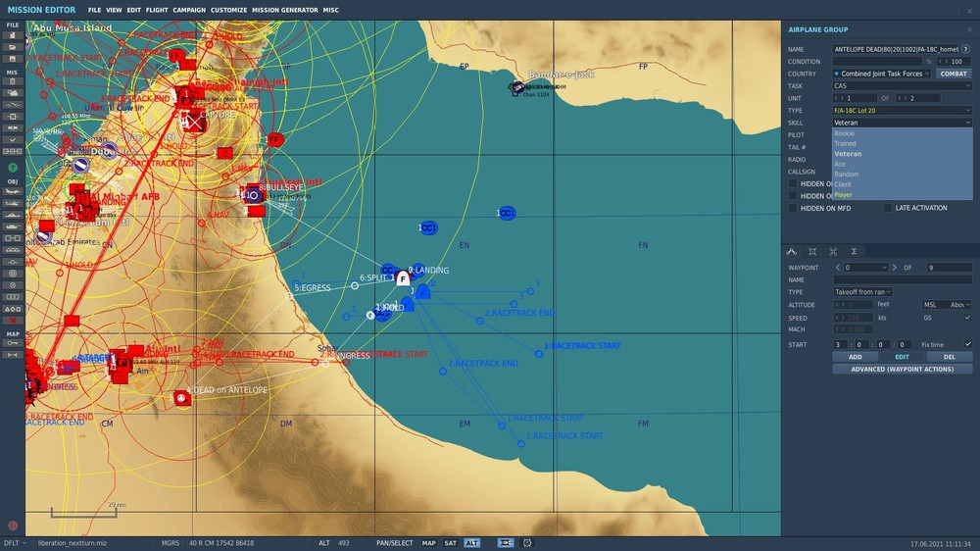Open the VIEW menu
The height and width of the screenshot is (551, 980).
[x=114, y=10]
